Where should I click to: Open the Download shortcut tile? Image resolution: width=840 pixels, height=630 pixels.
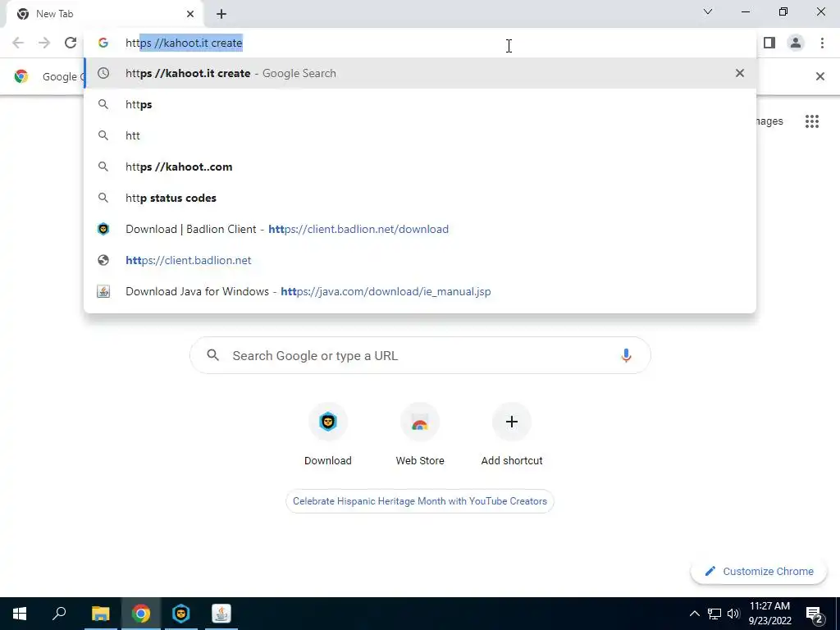point(328,435)
